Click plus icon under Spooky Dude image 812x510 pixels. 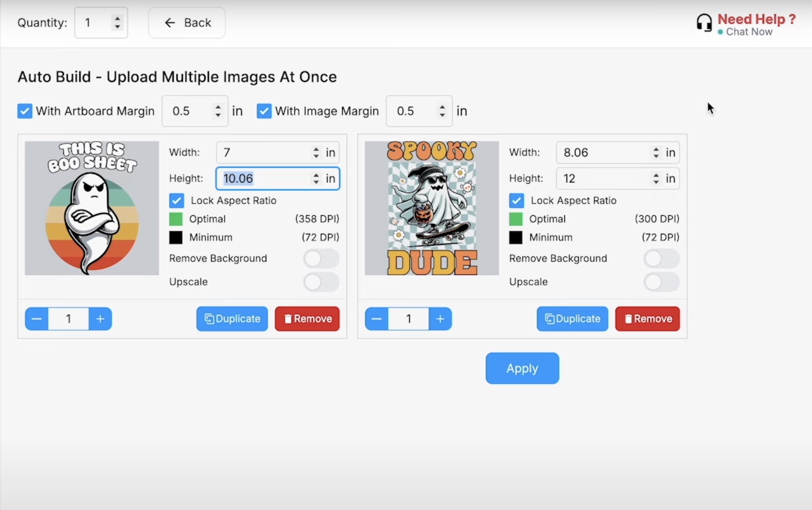[x=440, y=319]
